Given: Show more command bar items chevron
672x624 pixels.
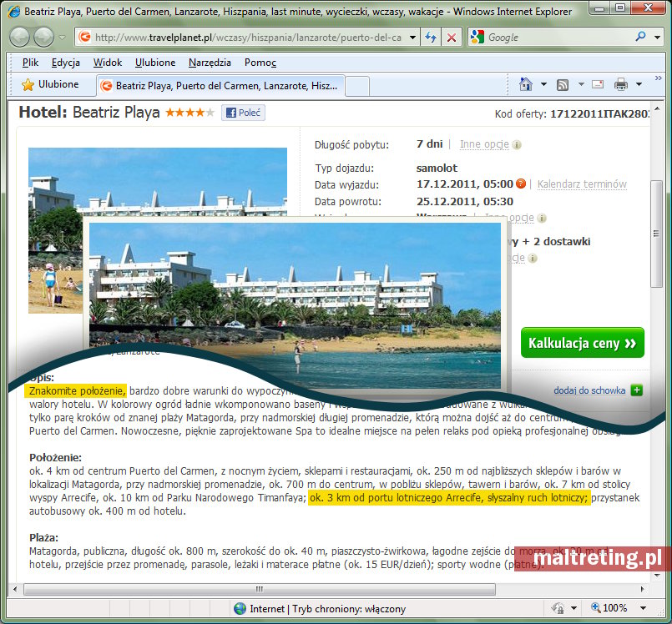Looking at the screenshot, I should point(658,78).
